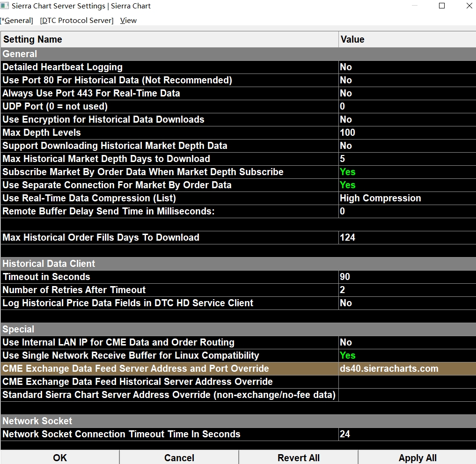Select Log Historical Price Data Fields label
Viewport: 476px width, 464px height.
pos(128,303)
